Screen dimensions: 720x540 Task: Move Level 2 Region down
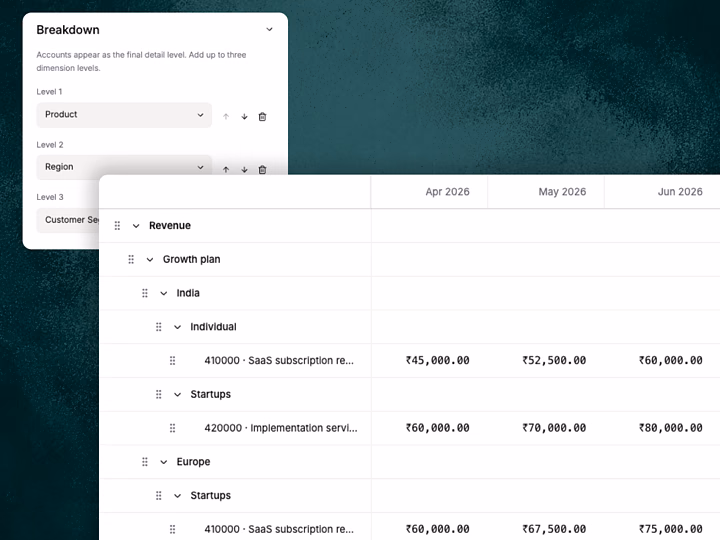point(244,169)
